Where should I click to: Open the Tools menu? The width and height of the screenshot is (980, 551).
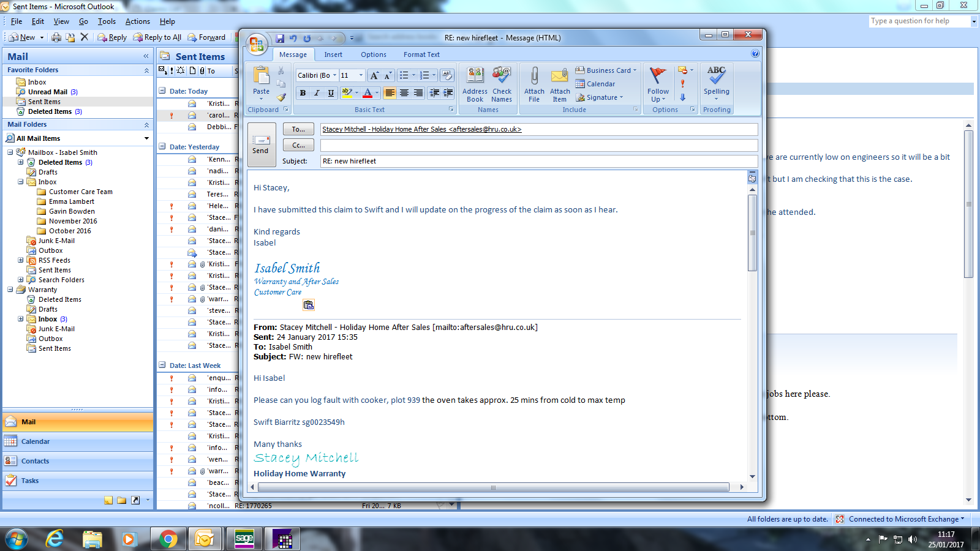107,21
